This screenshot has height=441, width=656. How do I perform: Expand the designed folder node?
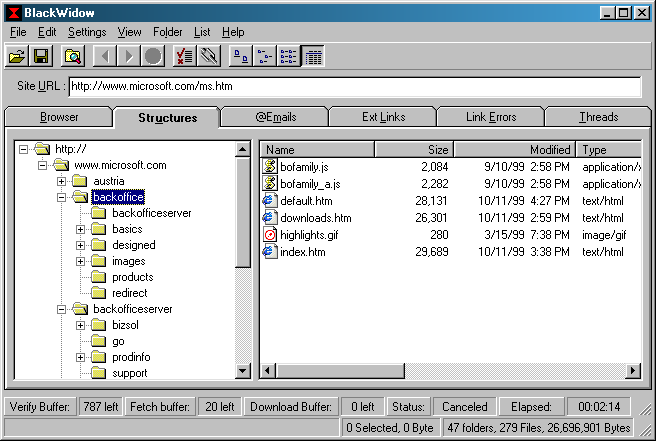coord(80,245)
